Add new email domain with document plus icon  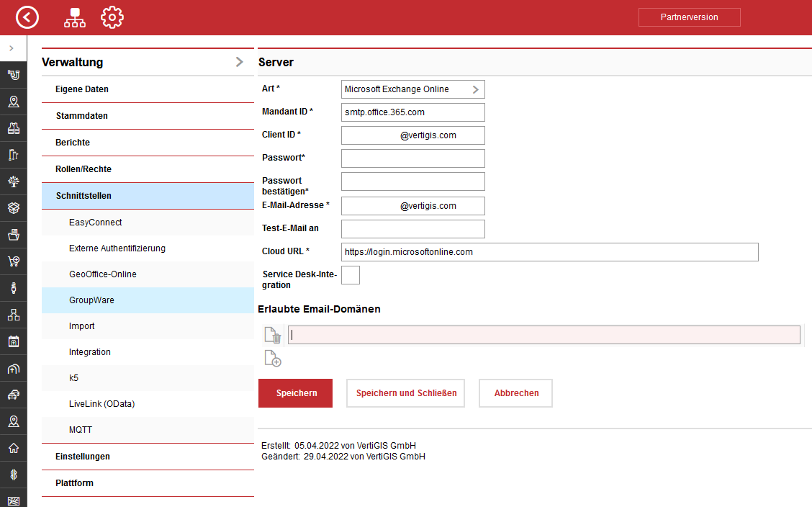click(x=272, y=358)
